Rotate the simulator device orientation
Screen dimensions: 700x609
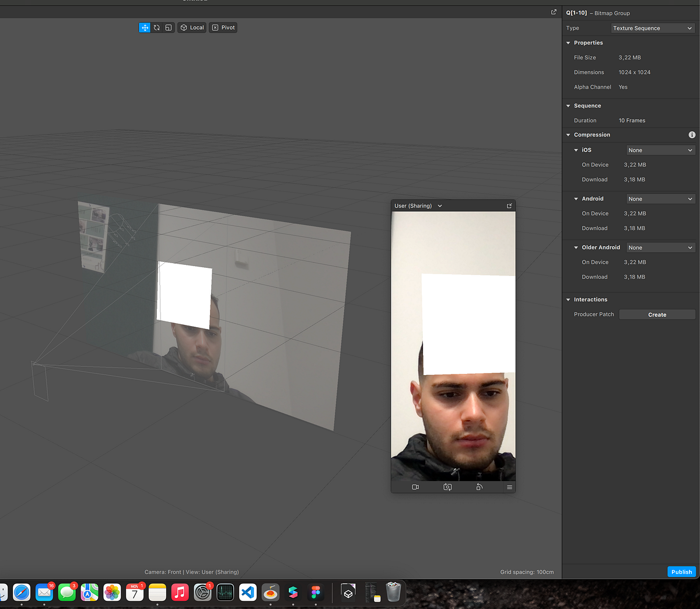pos(480,487)
